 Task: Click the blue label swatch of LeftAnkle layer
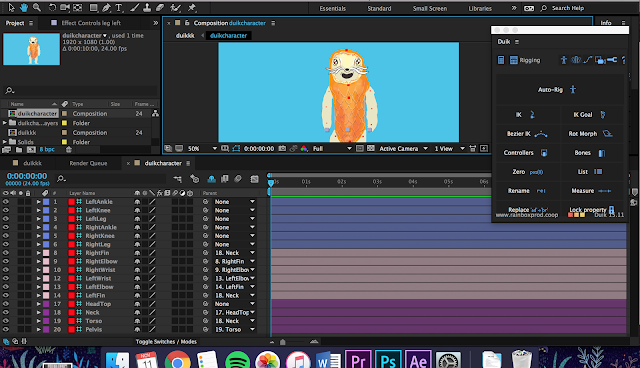(x=46, y=202)
